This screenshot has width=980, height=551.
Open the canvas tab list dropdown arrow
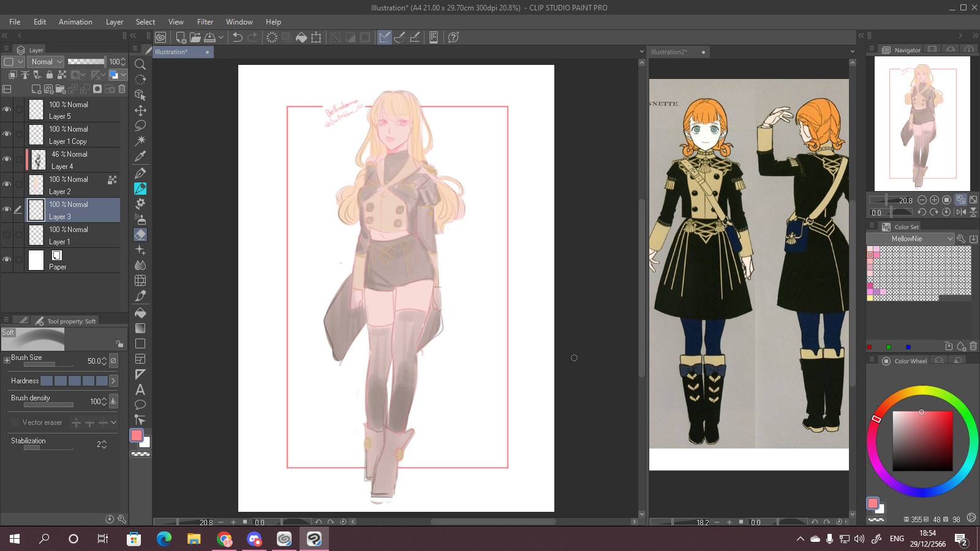[641, 51]
